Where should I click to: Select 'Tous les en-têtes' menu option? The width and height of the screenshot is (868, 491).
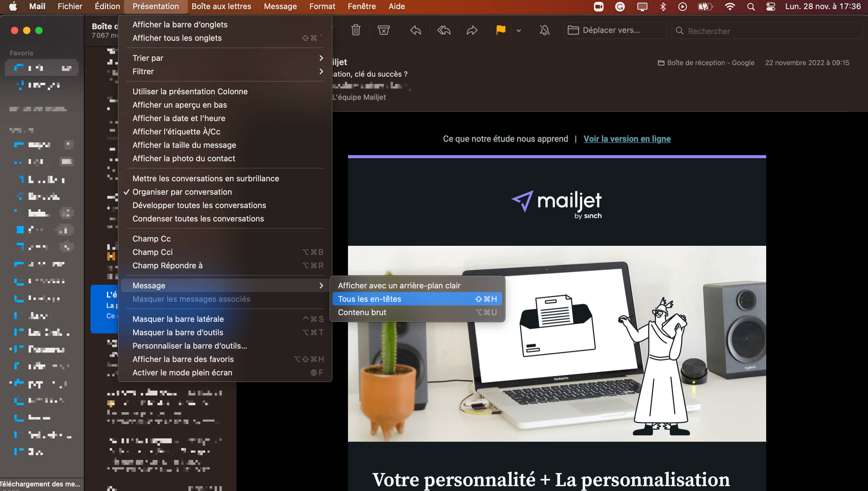point(417,299)
